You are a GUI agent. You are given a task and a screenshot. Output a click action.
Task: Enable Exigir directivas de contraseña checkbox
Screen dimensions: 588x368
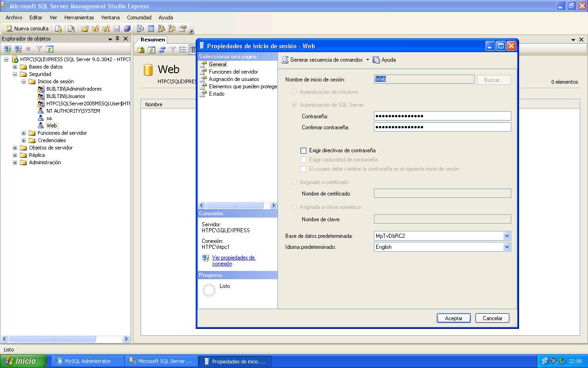click(303, 150)
